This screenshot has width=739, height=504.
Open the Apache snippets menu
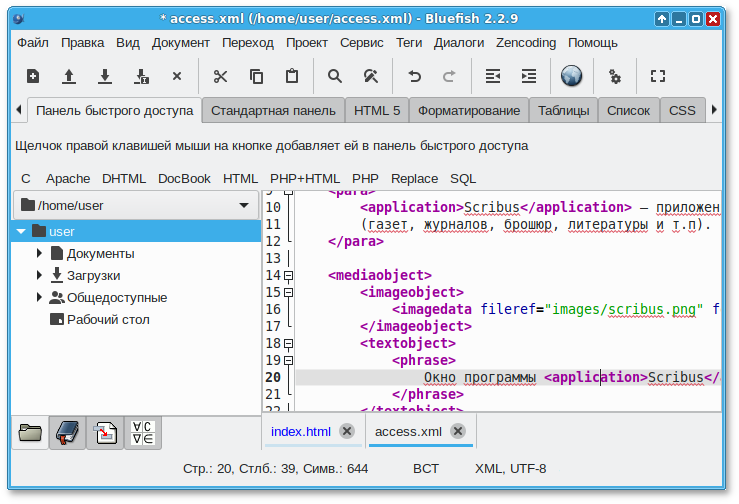coord(68,179)
